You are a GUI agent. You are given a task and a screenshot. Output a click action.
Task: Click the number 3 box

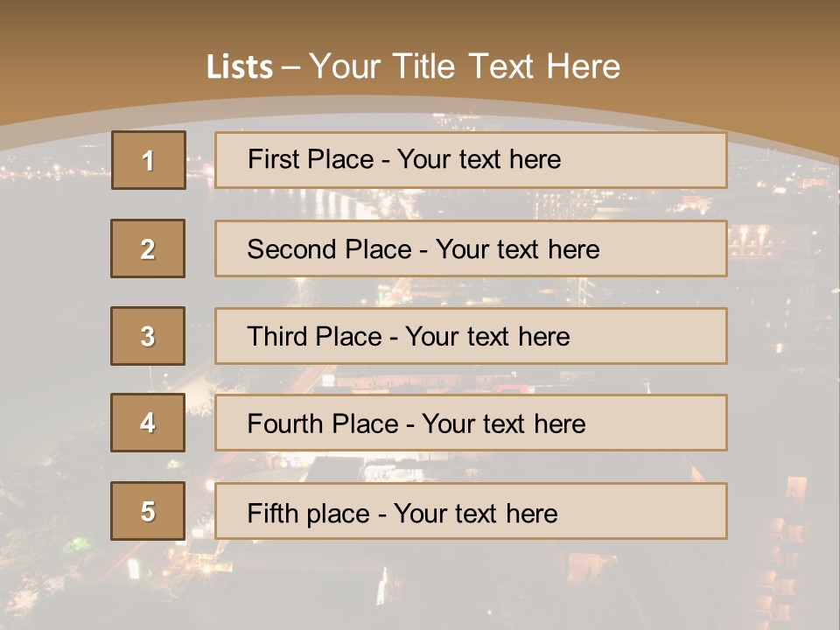pyautogui.click(x=148, y=336)
